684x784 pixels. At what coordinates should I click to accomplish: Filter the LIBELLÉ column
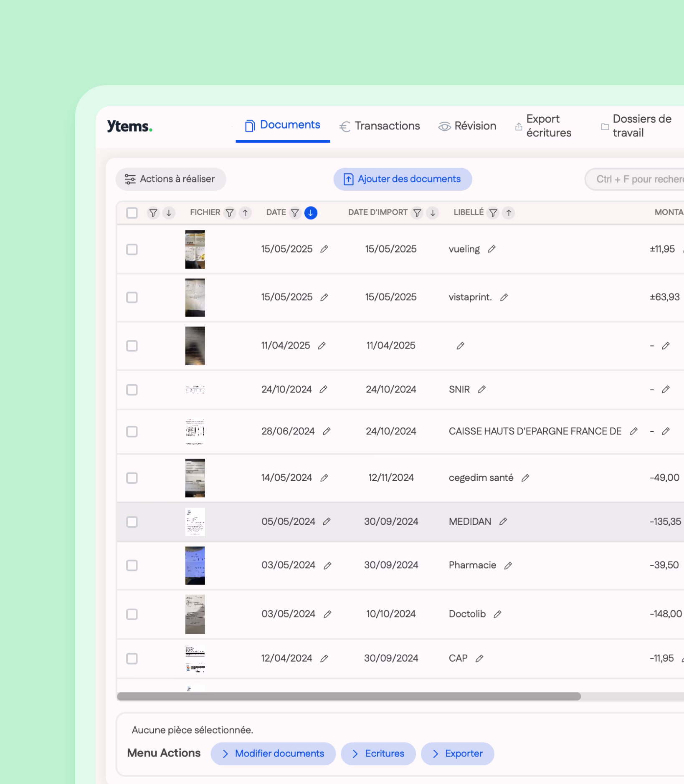pos(493,213)
